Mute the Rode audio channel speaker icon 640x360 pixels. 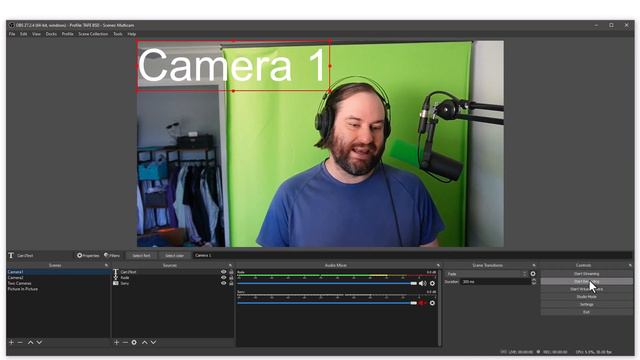point(422,283)
